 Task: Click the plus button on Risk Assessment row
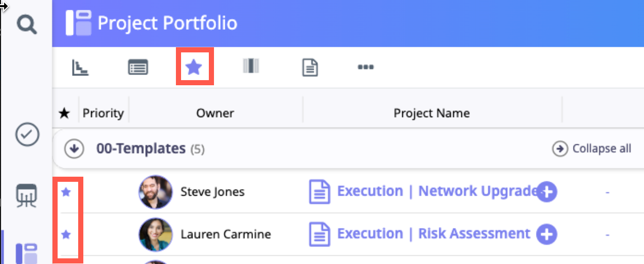546,235
